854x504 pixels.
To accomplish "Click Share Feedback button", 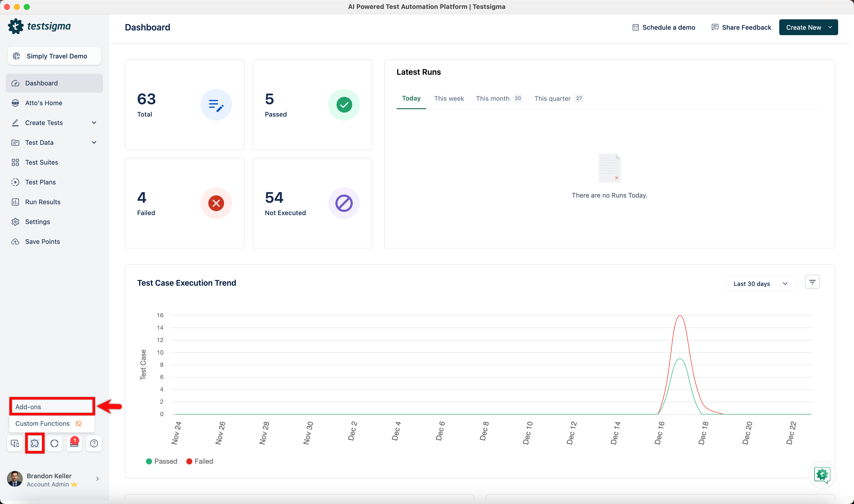I will 741,27.
